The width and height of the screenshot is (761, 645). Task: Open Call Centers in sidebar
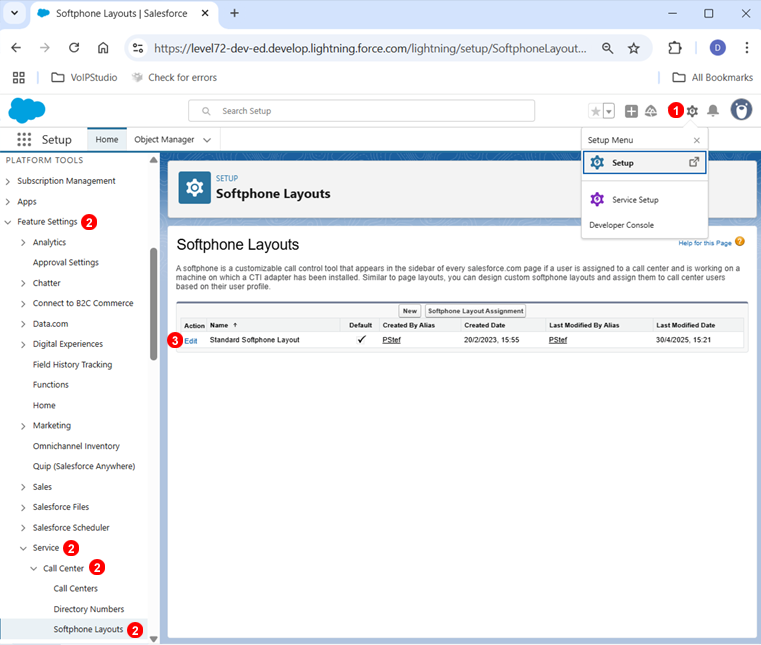pos(76,589)
